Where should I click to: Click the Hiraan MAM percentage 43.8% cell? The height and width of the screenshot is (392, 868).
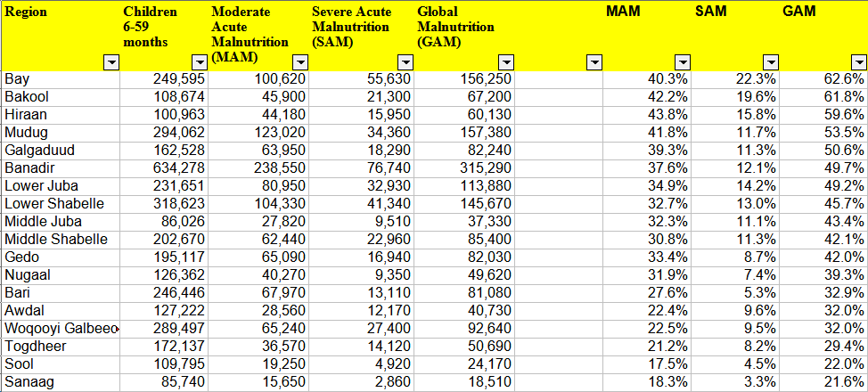tap(648, 115)
